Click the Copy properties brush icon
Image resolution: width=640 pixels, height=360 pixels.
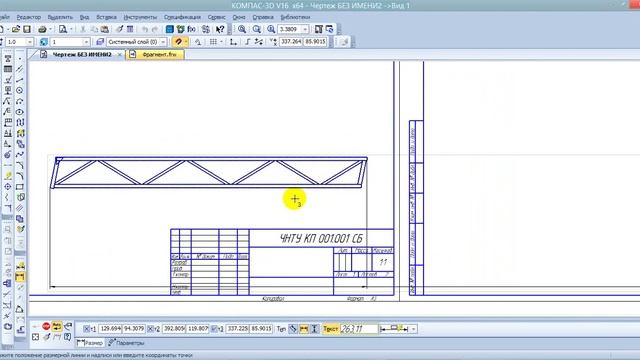tap(119, 29)
